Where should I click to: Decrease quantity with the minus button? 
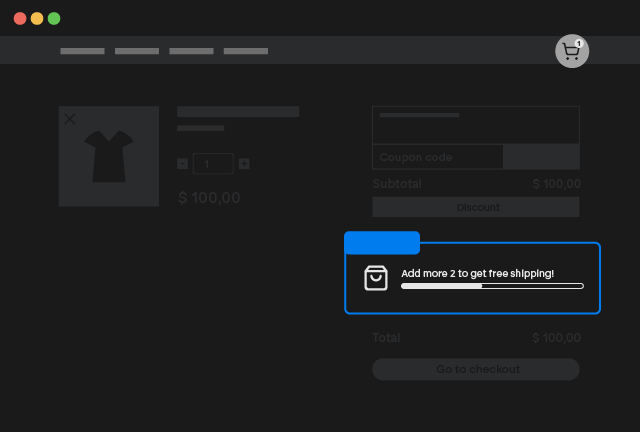(182, 164)
